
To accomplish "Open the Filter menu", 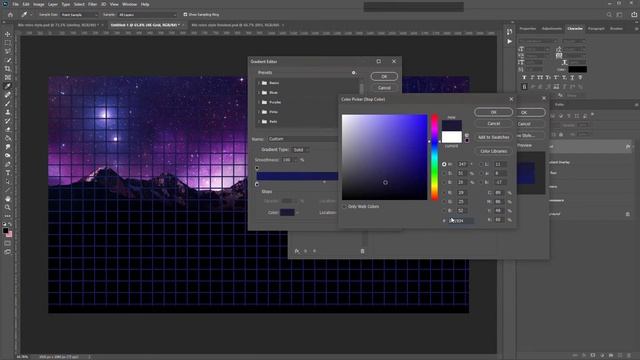I will [x=93, y=4].
